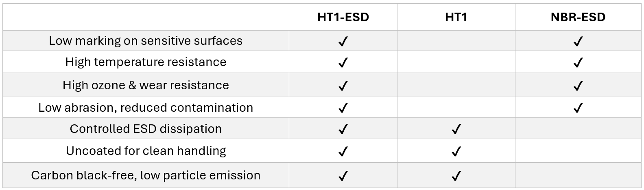The image size is (644, 190).
Task: Click the HT1-ESD column header
Action: point(343,17)
